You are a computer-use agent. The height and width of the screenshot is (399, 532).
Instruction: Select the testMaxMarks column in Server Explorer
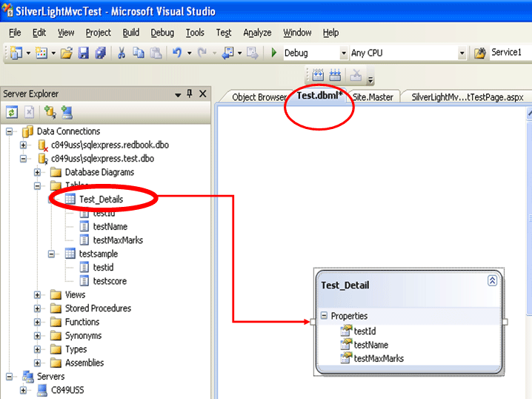pos(118,240)
